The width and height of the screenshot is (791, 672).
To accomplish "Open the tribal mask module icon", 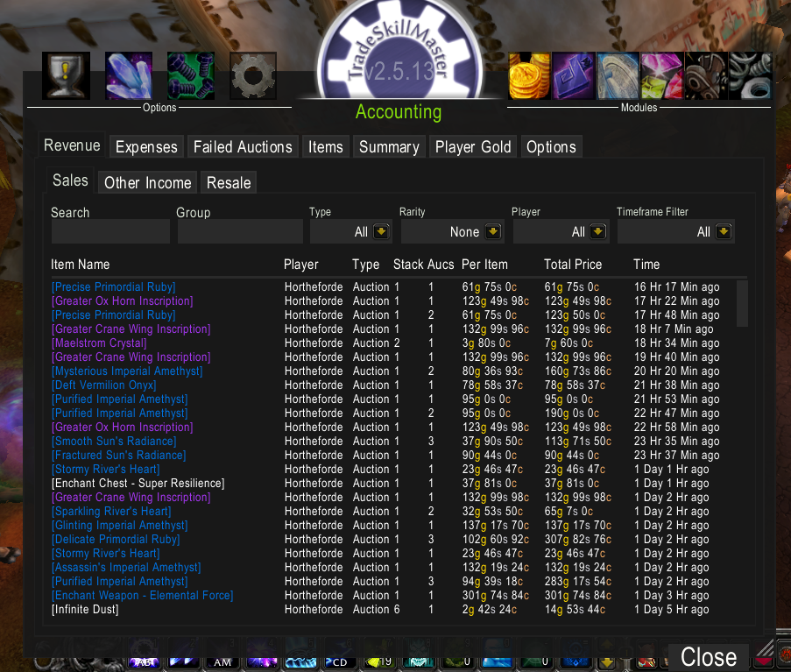I will click(706, 75).
